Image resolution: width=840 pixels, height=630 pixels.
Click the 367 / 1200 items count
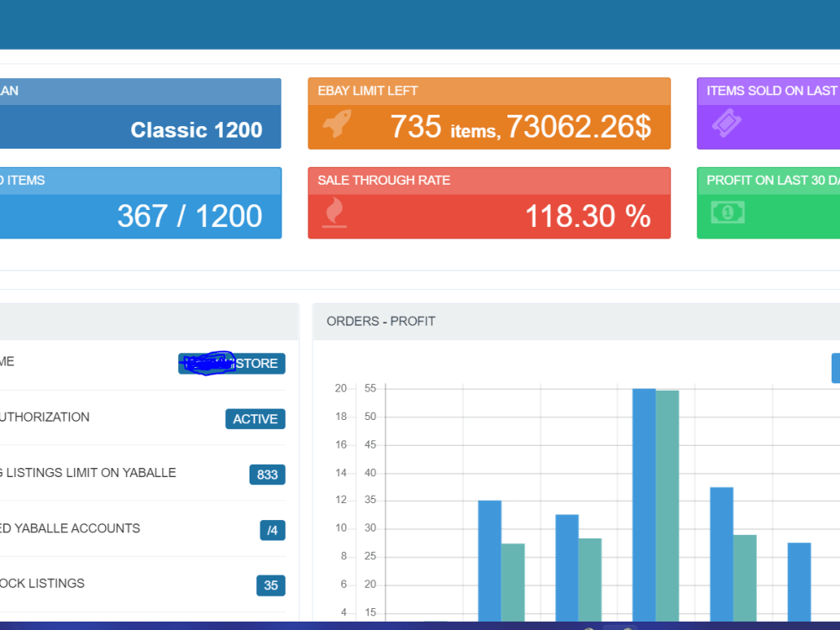pos(190,216)
